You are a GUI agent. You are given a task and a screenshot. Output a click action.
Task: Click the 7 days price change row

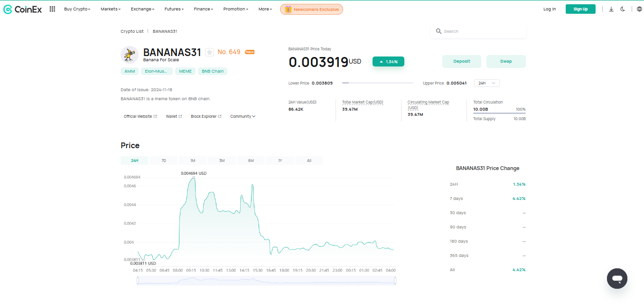pos(487,199)
